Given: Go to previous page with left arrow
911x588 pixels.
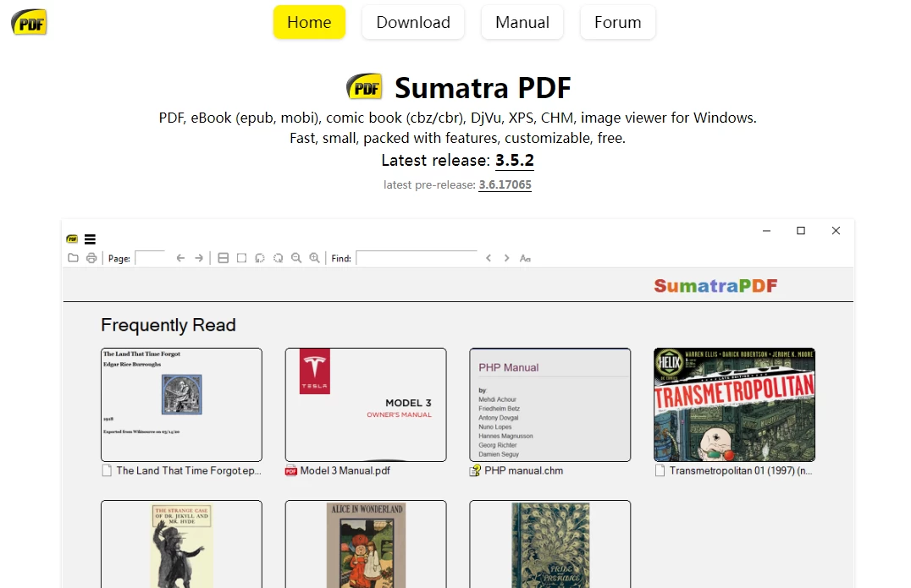Looking at the screenshot, I should coord(180,258).
